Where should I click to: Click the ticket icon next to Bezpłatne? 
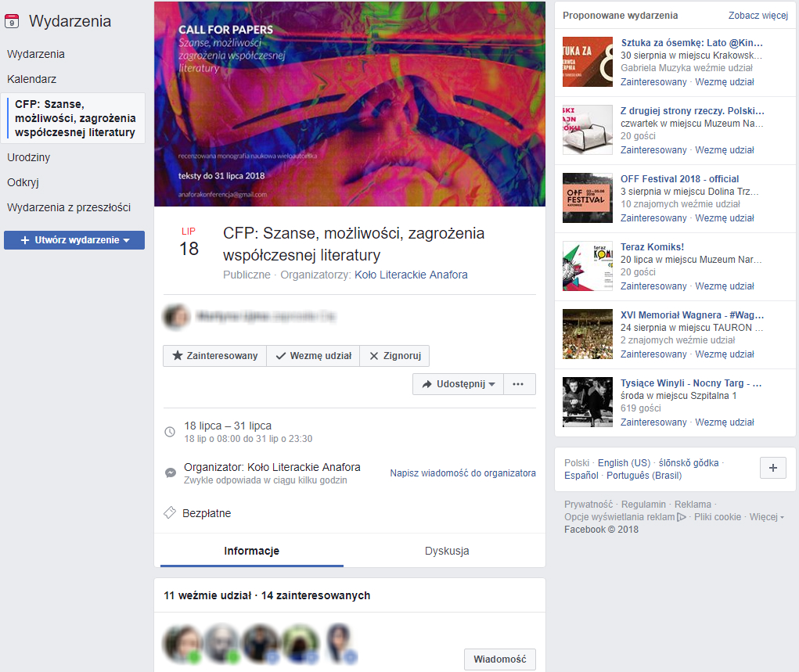170,513
